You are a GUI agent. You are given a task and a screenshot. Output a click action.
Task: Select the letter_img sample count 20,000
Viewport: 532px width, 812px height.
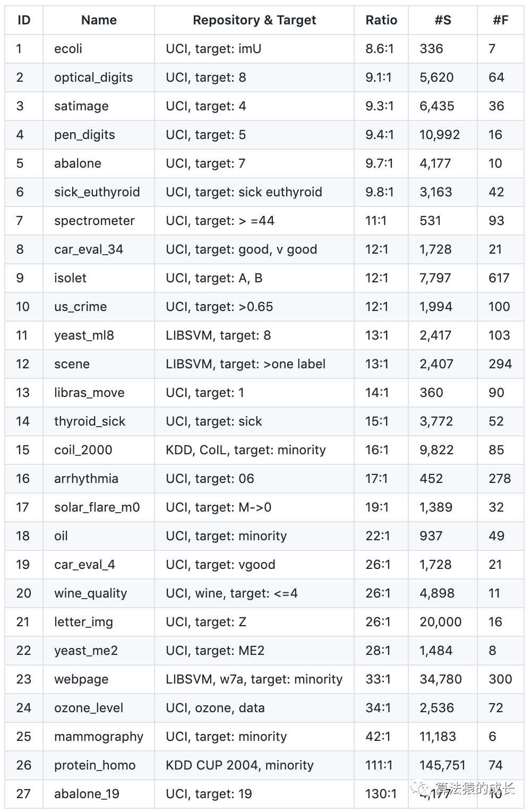pyautogui.click(x=441, y=622)
